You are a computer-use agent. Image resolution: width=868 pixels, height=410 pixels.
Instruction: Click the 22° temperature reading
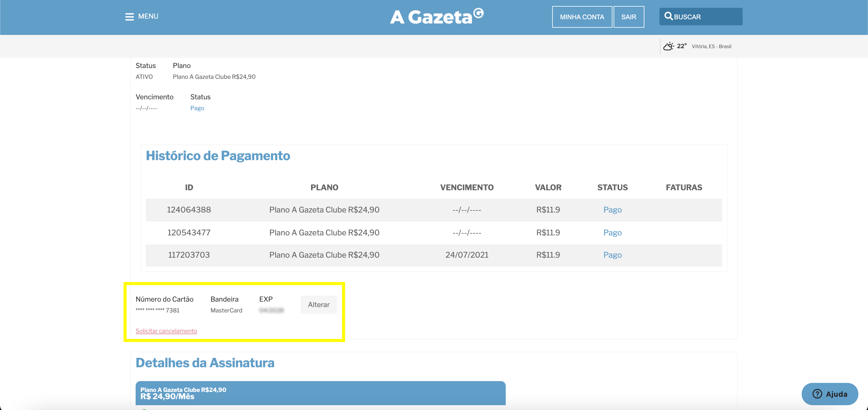click(x=682, y=46)
